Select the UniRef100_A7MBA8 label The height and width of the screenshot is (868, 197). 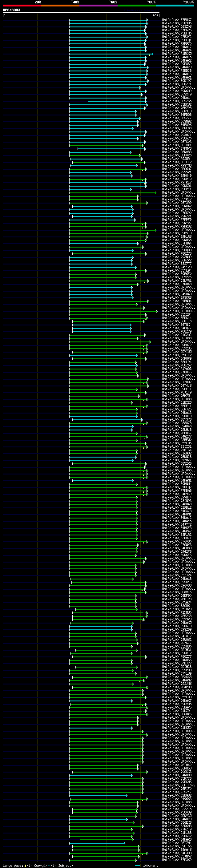click(x=177, y=491)
